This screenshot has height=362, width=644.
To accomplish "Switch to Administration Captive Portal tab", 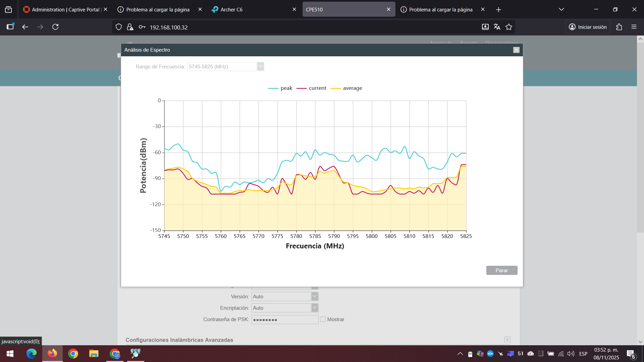I will [65, 9].
